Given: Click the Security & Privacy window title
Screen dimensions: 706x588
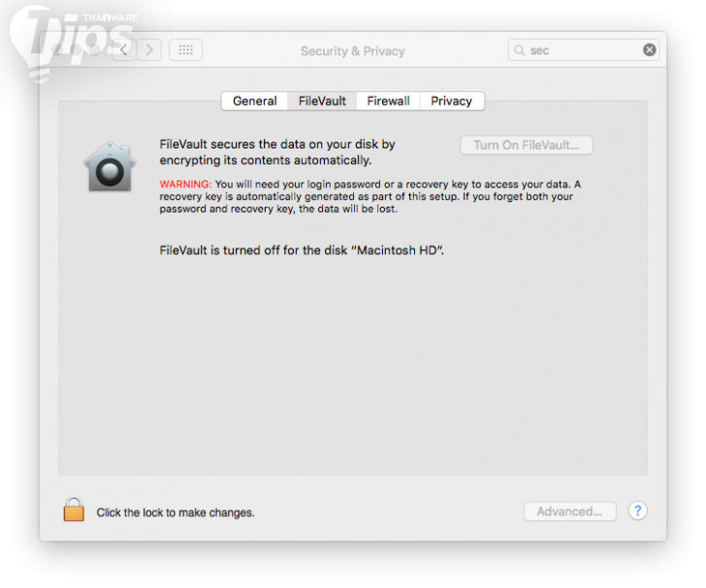Looking at the screenshot, I should (353, 50).
